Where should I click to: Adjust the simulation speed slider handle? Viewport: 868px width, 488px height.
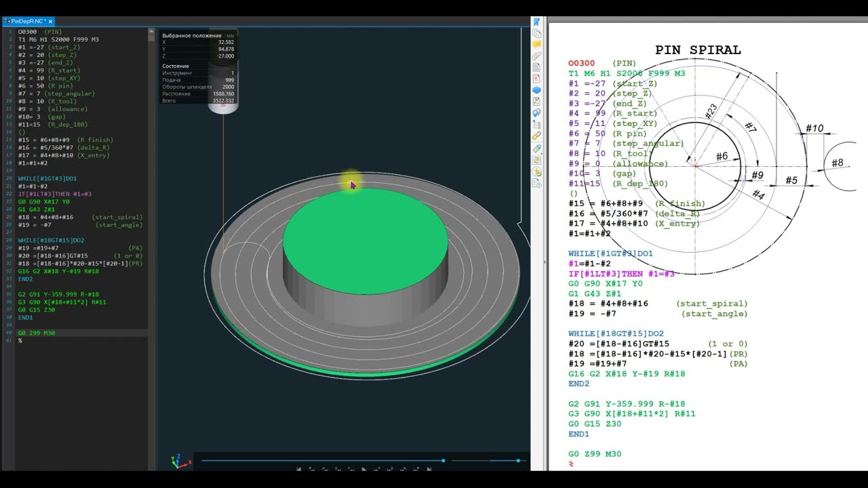[518, 460]
